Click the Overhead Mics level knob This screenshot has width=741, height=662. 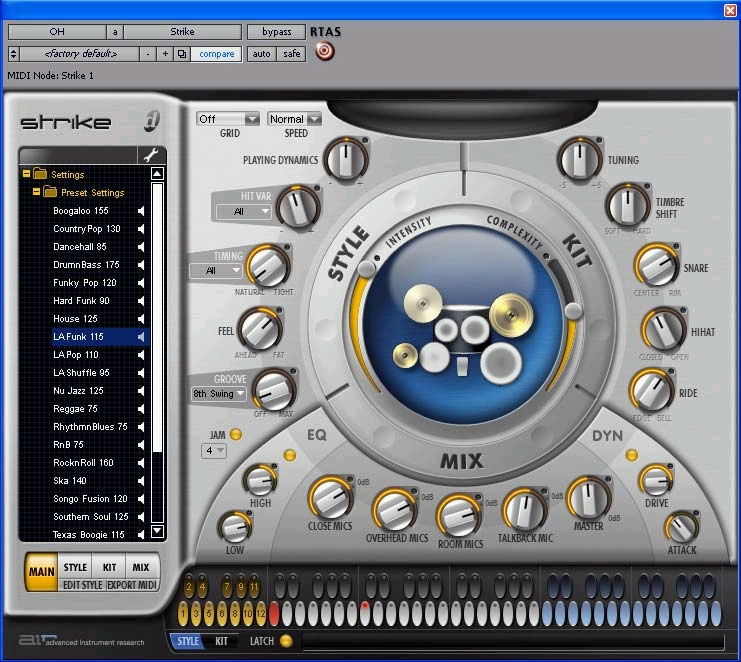tap(395, 511)
